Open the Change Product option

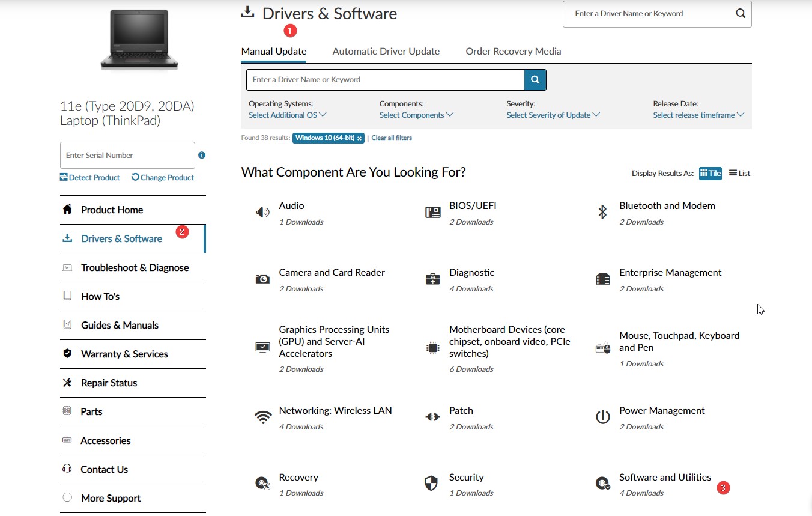tap(162, 177)
